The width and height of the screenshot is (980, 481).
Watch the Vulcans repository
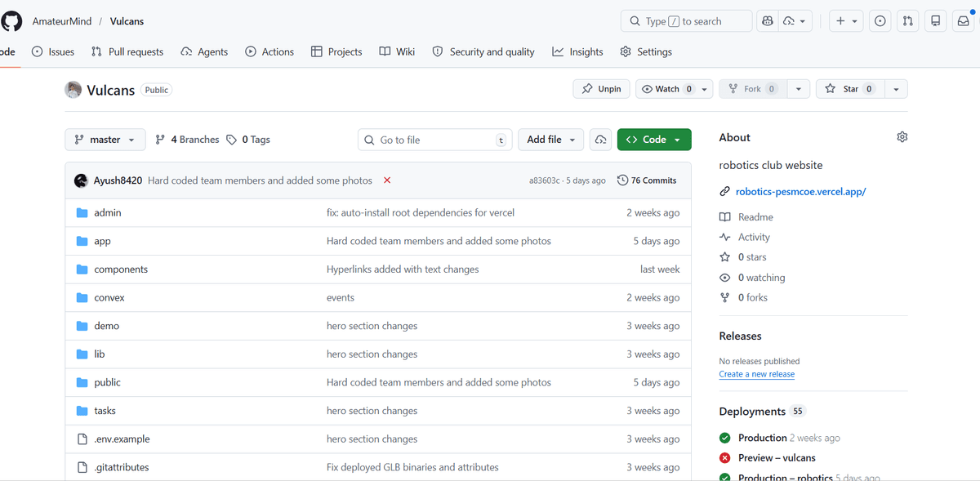[x=668, y=89]
